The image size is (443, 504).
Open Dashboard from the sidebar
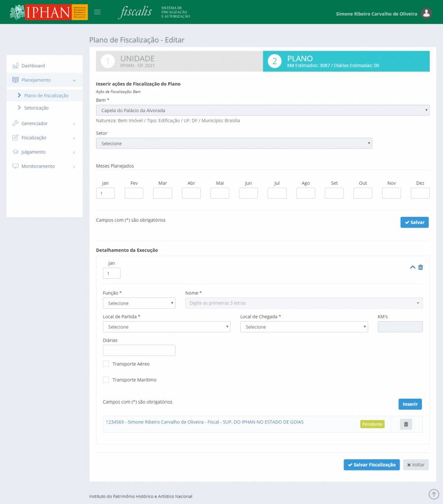click(33, 65)
